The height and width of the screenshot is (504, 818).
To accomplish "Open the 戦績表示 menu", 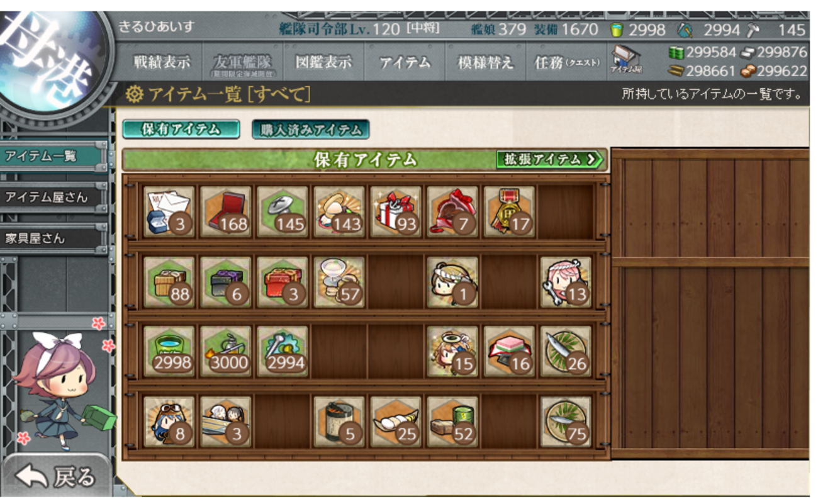I will [x=162, y=62].
